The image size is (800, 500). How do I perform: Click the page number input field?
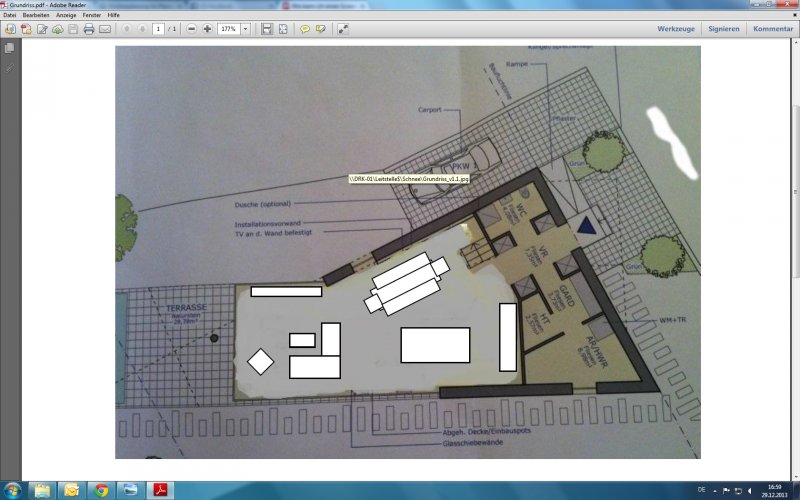(x=158, y=29)
